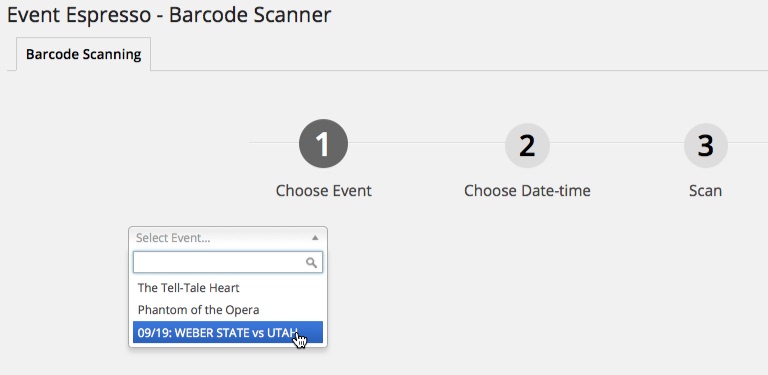Viewport: 768px width, 375px height.
Task: Click progress line between steps 2 and 3
Action: pos(616,143)
